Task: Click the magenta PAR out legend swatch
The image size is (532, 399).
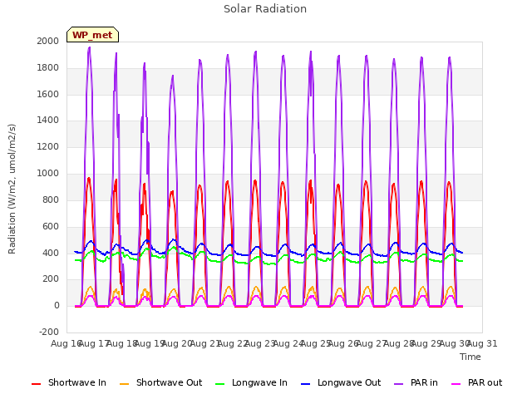Action: tap(456, 384)
